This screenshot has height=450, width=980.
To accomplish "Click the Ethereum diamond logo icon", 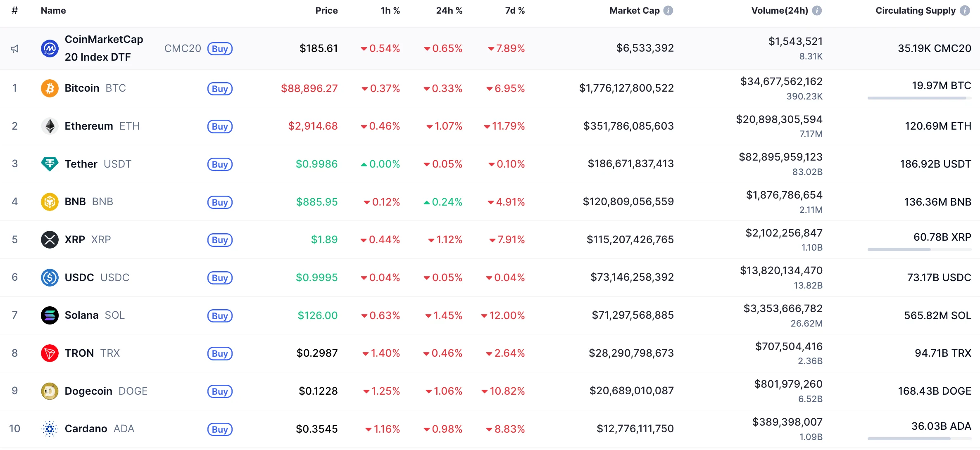I will coord(50,126).
